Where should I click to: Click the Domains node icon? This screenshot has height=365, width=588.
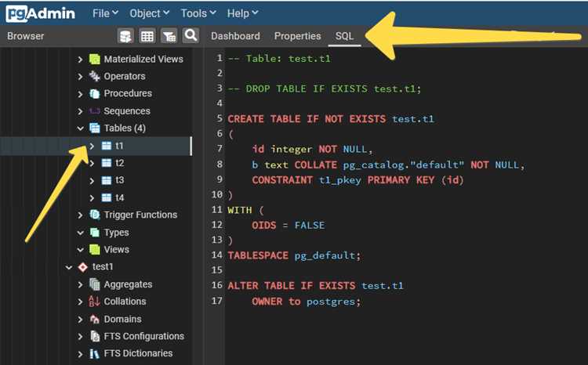click(95, 319)
